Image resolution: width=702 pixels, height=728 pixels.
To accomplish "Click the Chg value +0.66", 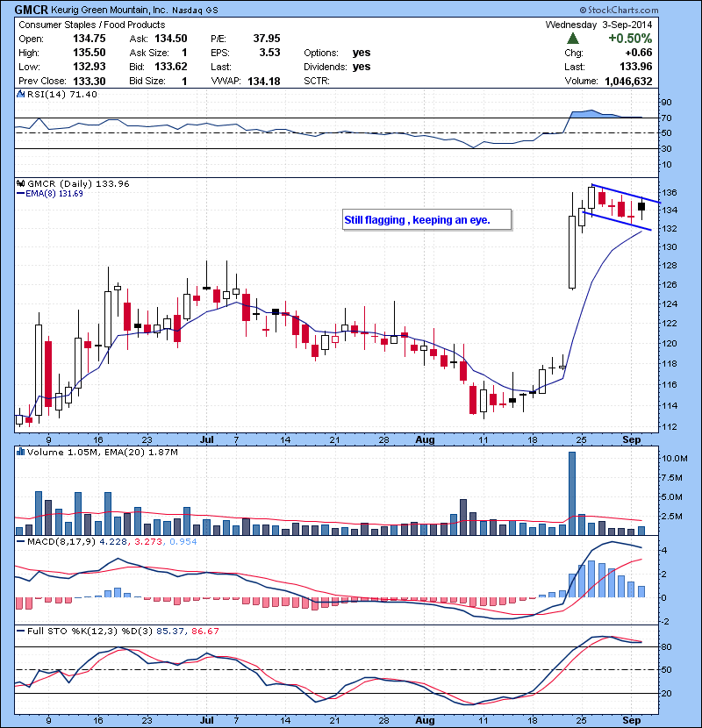I will (639, 53).
